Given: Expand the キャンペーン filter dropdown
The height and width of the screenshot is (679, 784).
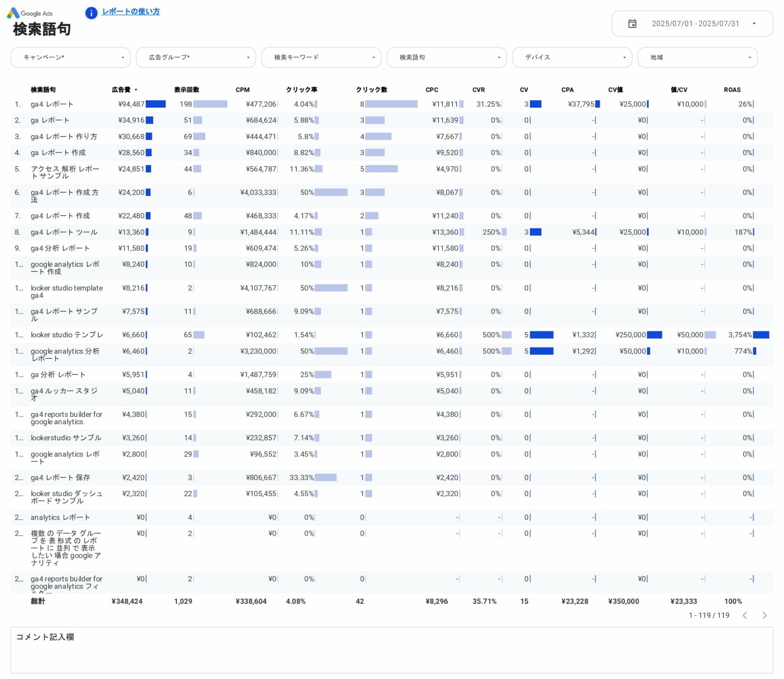Looking at the screenshot, I should (71, 57).
